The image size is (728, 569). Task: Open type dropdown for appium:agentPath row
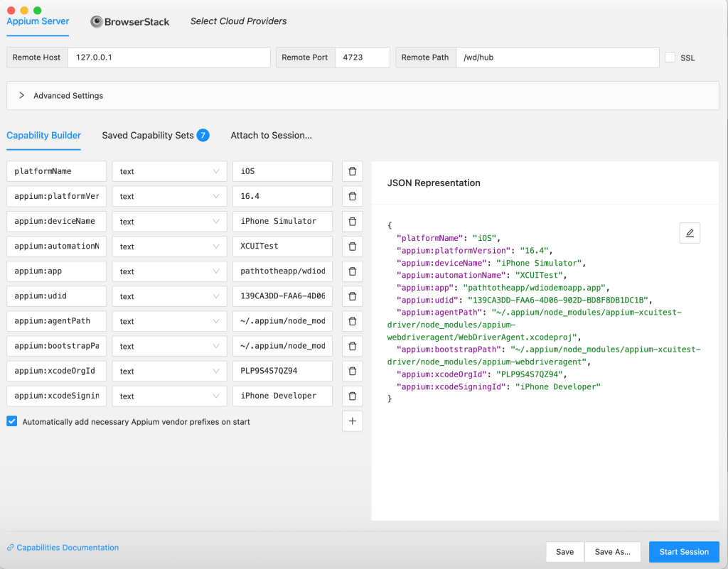point(169,321)
